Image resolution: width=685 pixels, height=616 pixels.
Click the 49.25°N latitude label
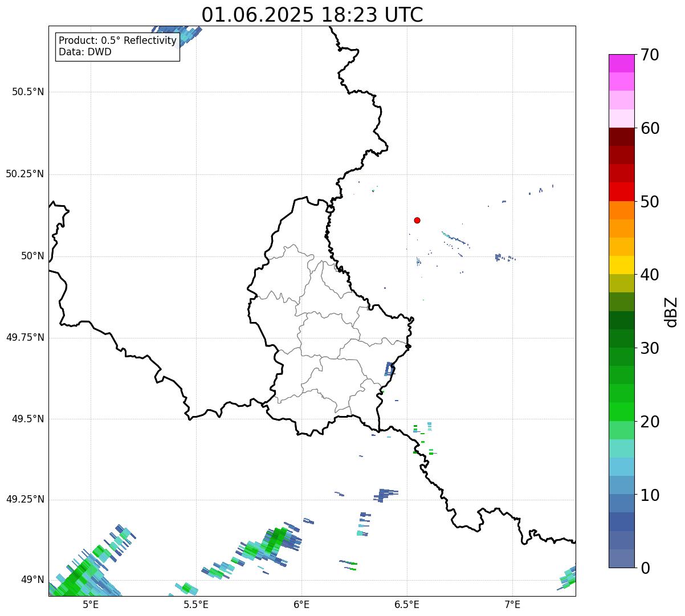coord(25,499)
